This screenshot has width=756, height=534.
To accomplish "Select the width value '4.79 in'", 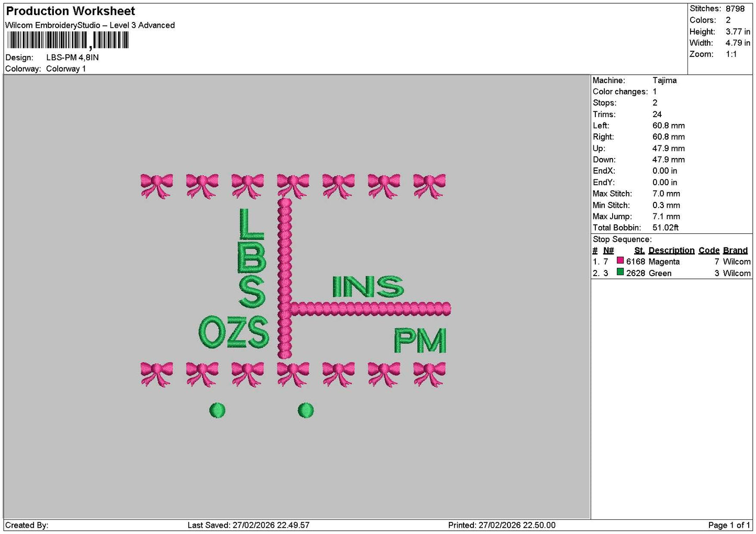I will click(x=738, y=43).
